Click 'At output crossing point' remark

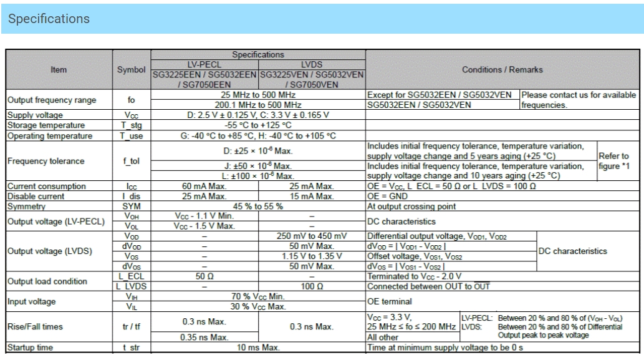[411, 207]
